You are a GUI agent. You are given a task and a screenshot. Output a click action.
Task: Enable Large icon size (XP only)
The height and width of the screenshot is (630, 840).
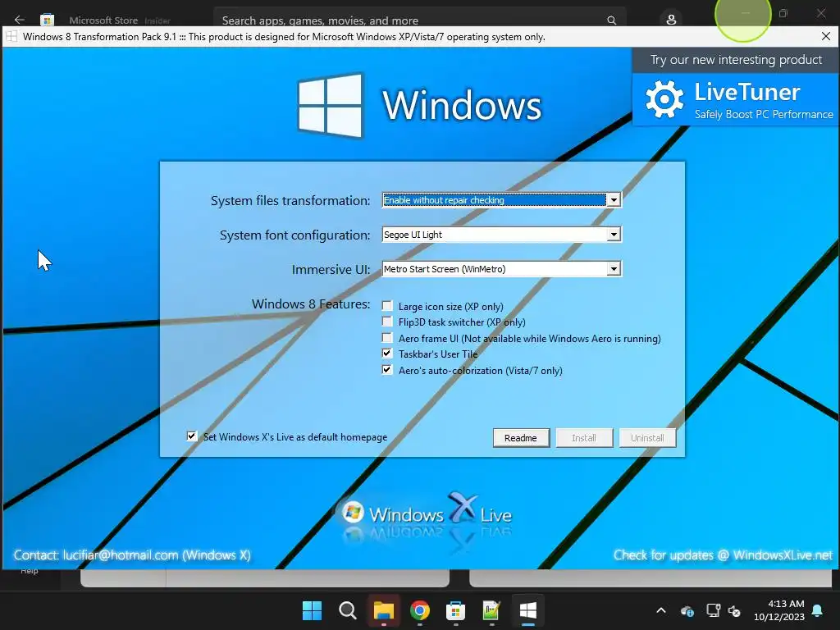(x=387, y=306)
